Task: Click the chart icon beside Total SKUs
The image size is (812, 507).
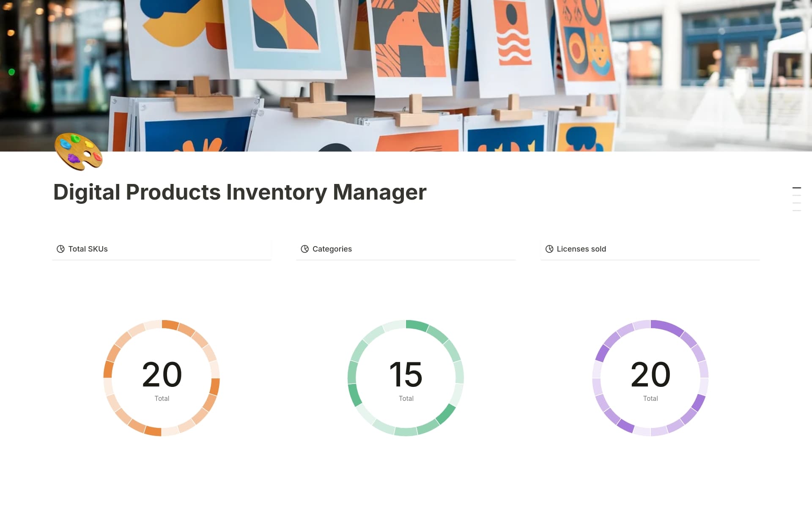Action: 60,249
